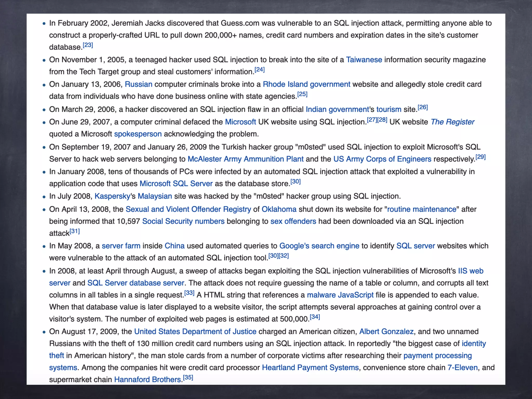Click the Oklahoma link
Viewport: 532px width, 399px height.
279,209
